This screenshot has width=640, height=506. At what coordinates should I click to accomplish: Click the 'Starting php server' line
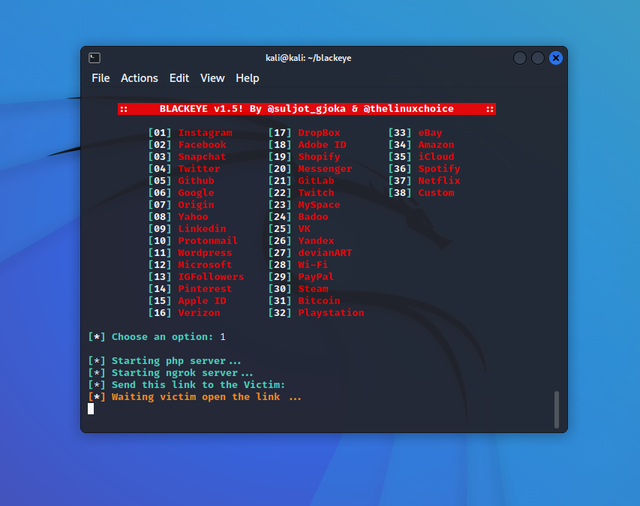pos(164,361)
